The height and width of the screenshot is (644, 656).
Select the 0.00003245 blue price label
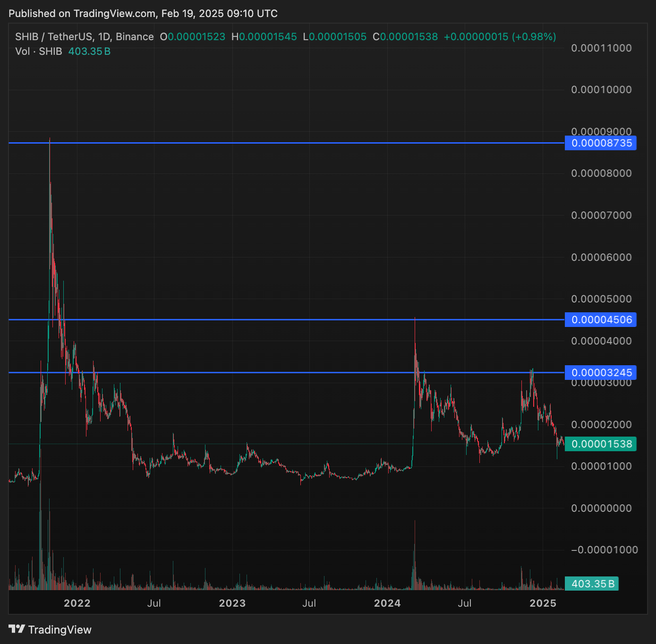pos(601,372)
